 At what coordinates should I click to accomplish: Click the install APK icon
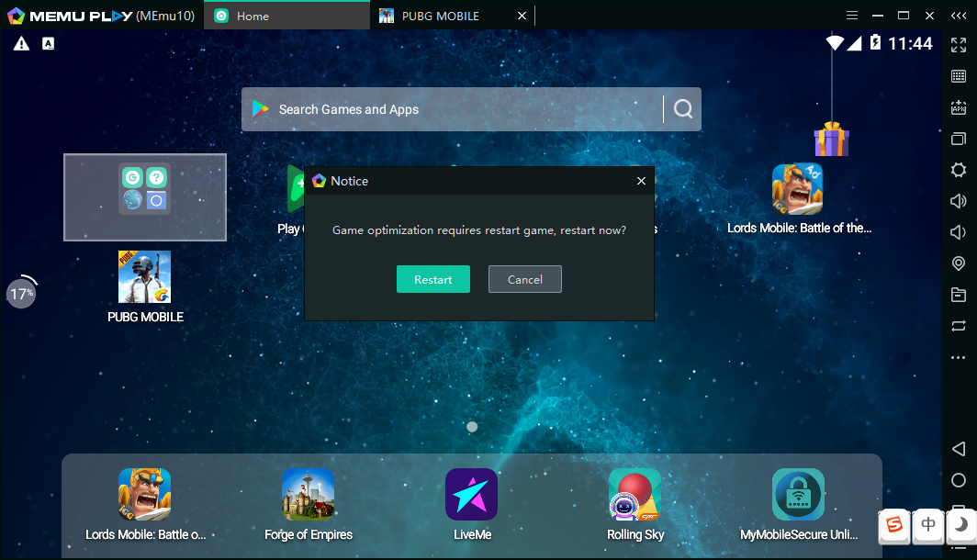pyautogui.click(x=958, y=107)
